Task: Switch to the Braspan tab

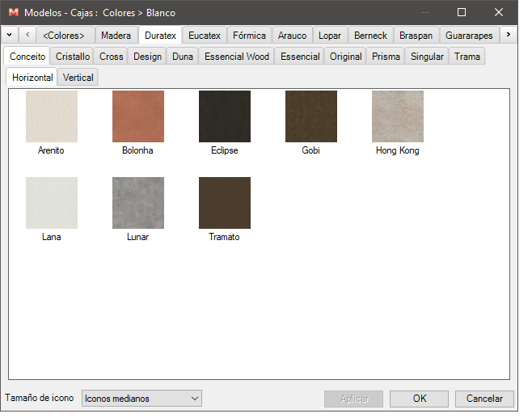Action: click(x=416, y=36)
